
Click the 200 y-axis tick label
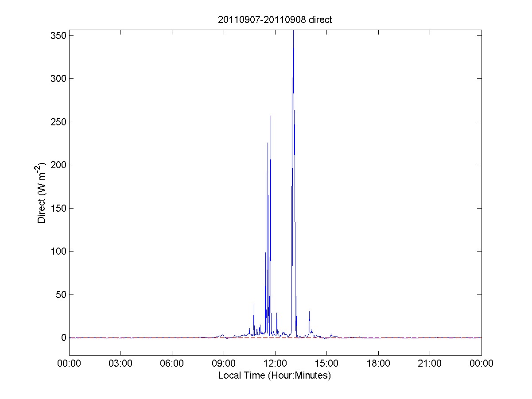tap(58, 165)
